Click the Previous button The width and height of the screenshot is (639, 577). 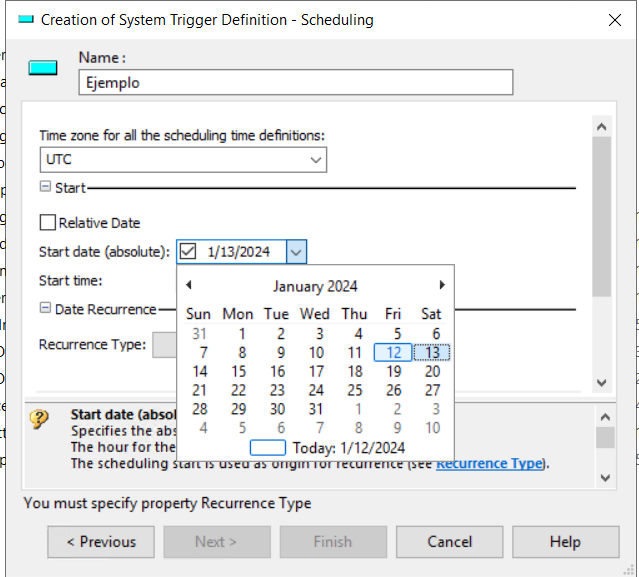101,542
